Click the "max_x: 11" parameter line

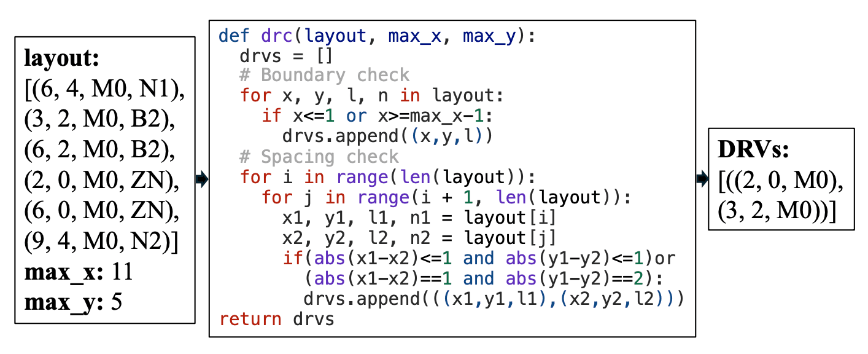79,273
